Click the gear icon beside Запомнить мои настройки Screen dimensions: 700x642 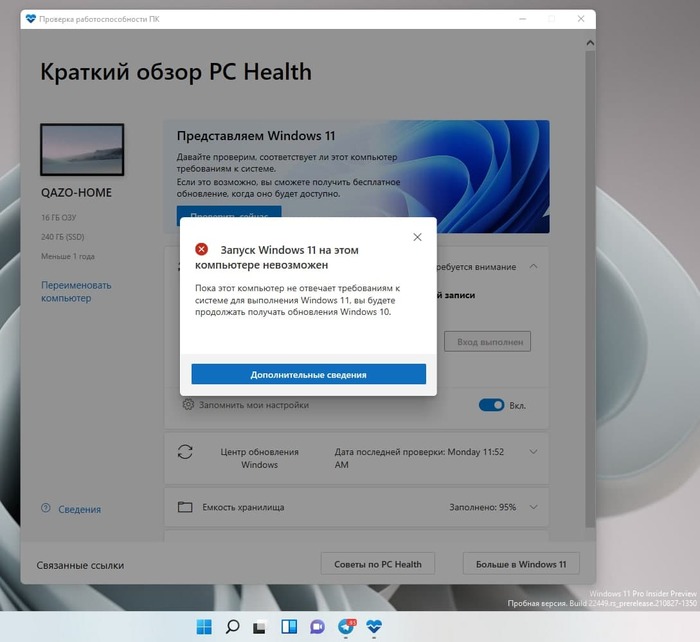tap(188, 404)
